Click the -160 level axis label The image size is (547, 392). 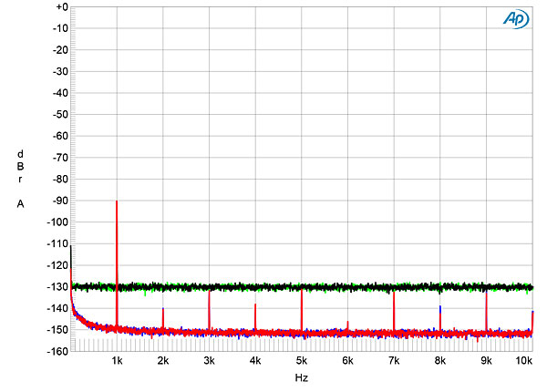point(57,351)
